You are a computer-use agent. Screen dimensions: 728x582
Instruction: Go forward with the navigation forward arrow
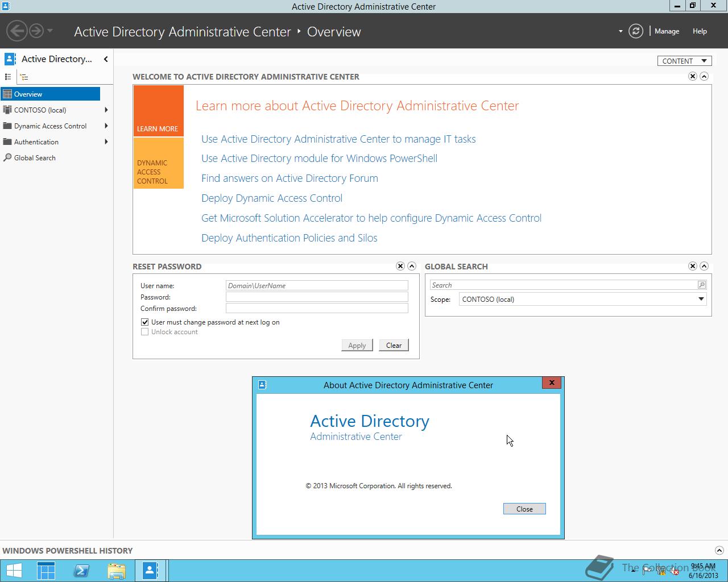pyautogui.click(x=36, y=31)
